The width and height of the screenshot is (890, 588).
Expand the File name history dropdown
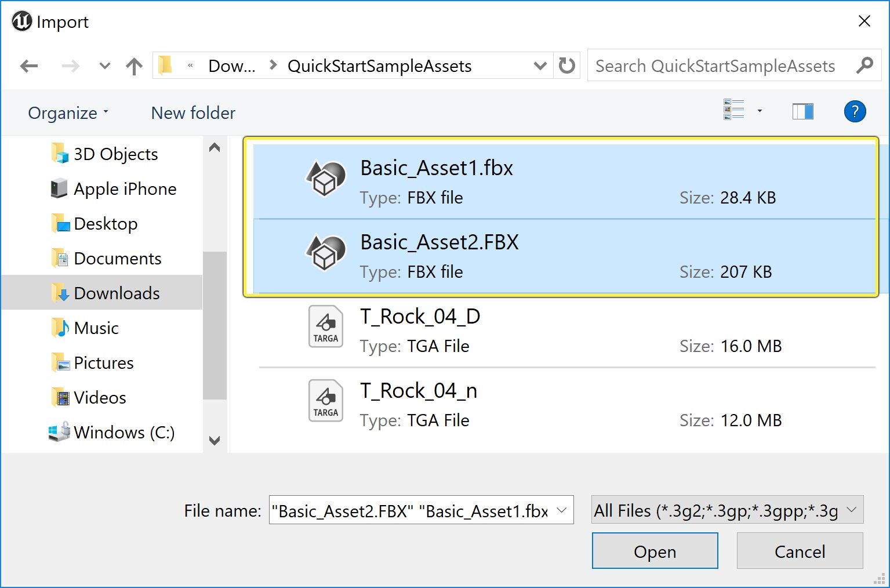[x=561, y=510]
